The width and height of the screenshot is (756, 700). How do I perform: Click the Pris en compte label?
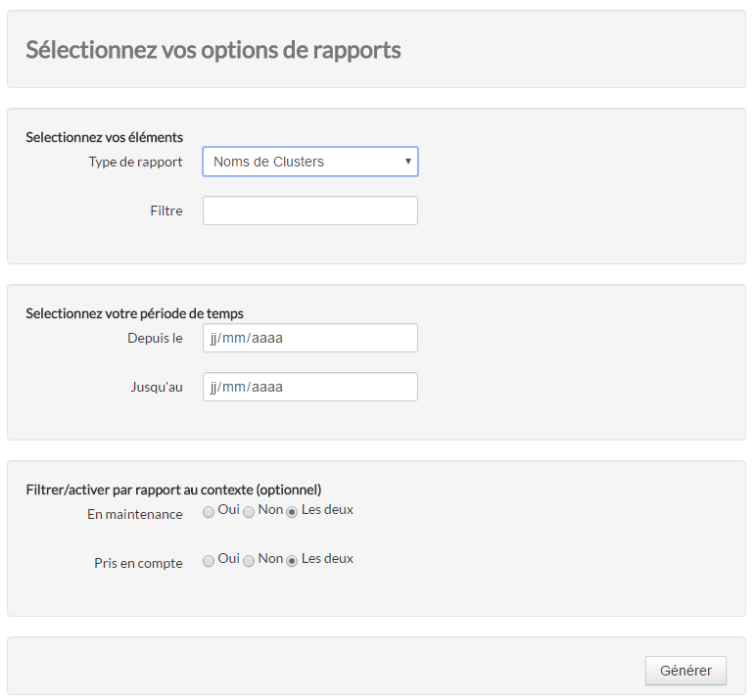tap(138, 563)
